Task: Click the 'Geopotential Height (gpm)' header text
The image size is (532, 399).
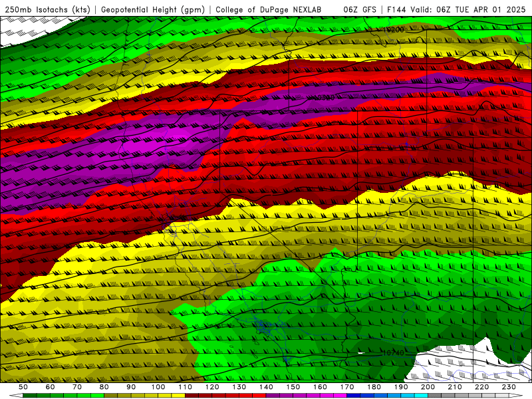Action: [x=153, y=9]
